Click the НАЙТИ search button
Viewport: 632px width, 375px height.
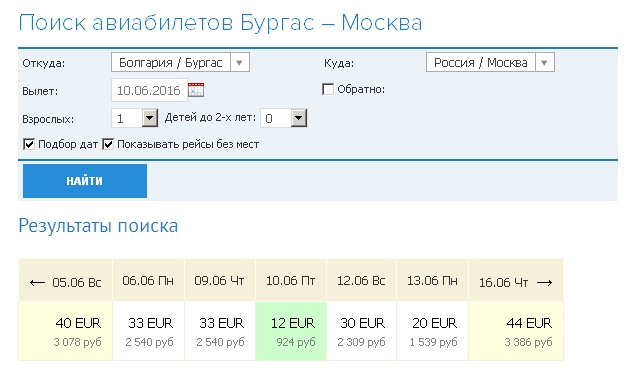(85, 181)
